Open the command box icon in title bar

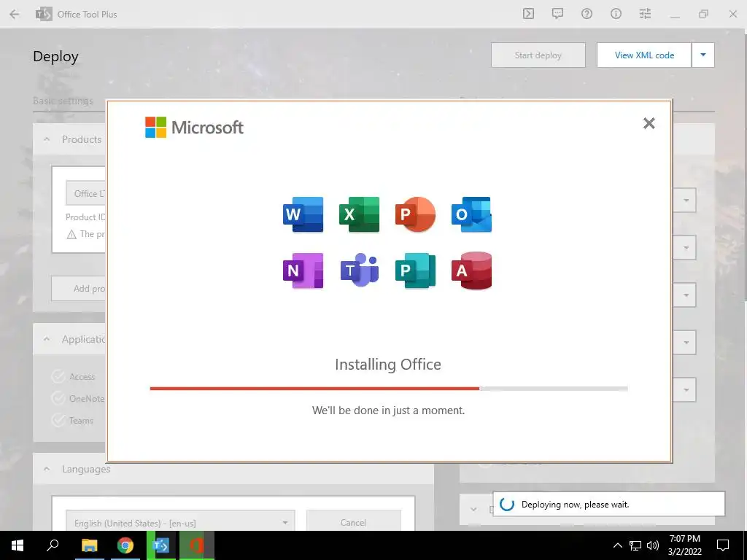(x=528, y=14)
